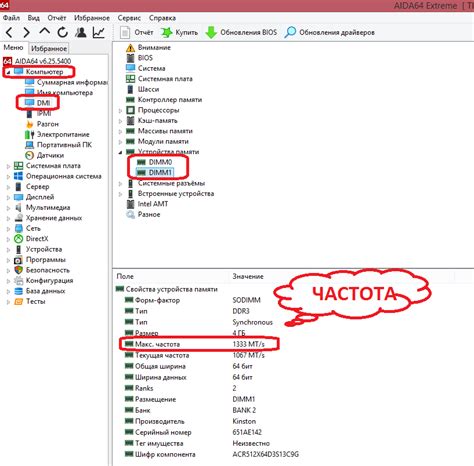Switch to the Избранное tab
474x466 pixels.
tap(49, 49)
